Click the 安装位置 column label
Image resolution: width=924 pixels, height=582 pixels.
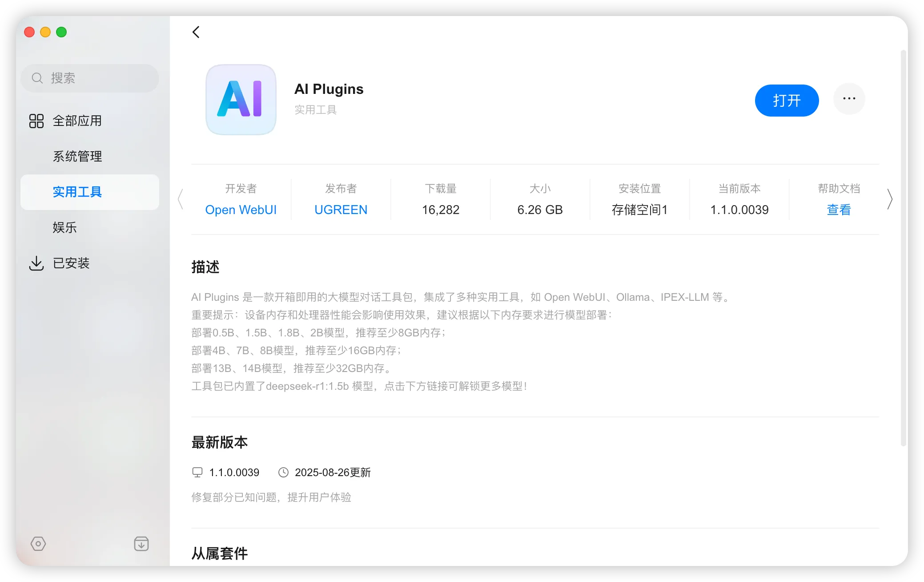(x=640, y=189)
